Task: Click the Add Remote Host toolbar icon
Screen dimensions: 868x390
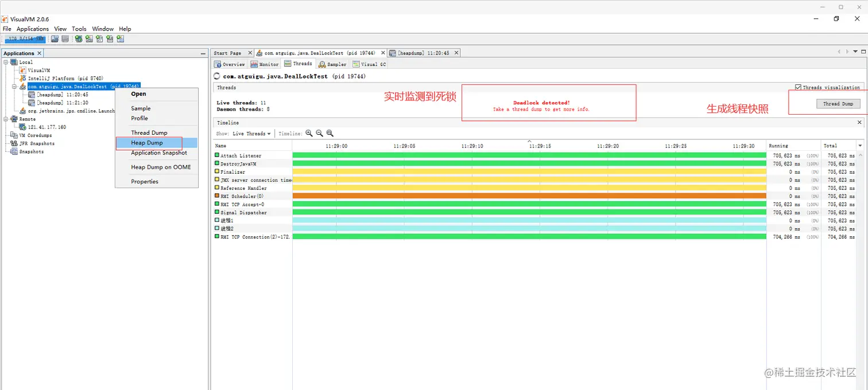Action: [78, 39]
